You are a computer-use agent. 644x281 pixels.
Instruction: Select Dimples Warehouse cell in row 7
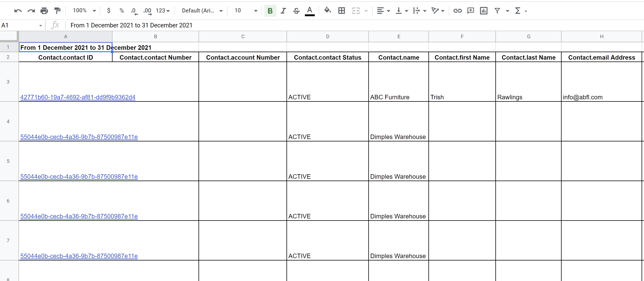[x=399, y=240]
